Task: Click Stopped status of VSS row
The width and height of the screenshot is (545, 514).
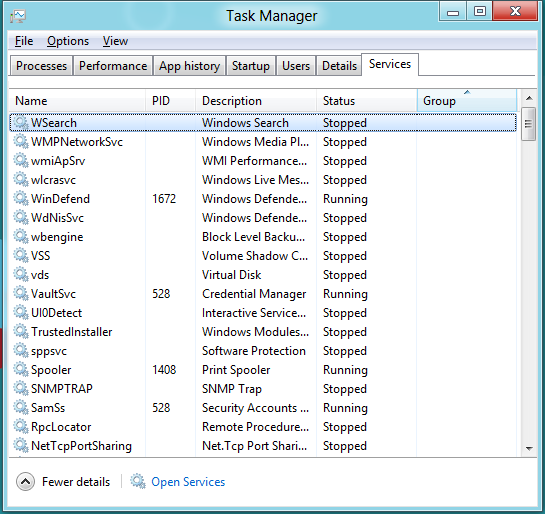Action: pyautogui.click(x=345, y=256)
